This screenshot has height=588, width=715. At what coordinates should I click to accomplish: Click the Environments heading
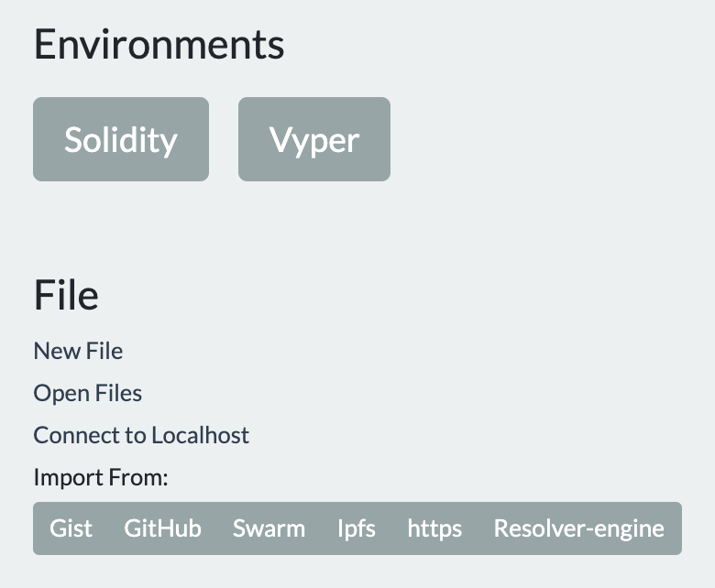[159, 44]
